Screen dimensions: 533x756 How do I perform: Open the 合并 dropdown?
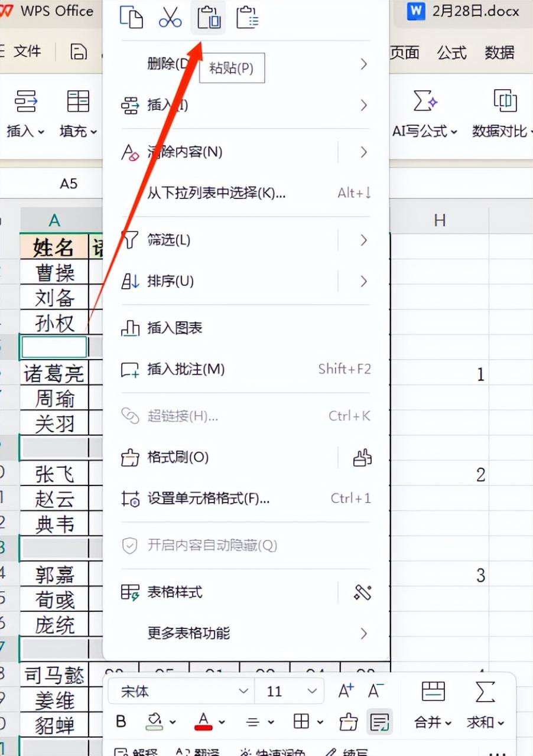coord(433,722)
